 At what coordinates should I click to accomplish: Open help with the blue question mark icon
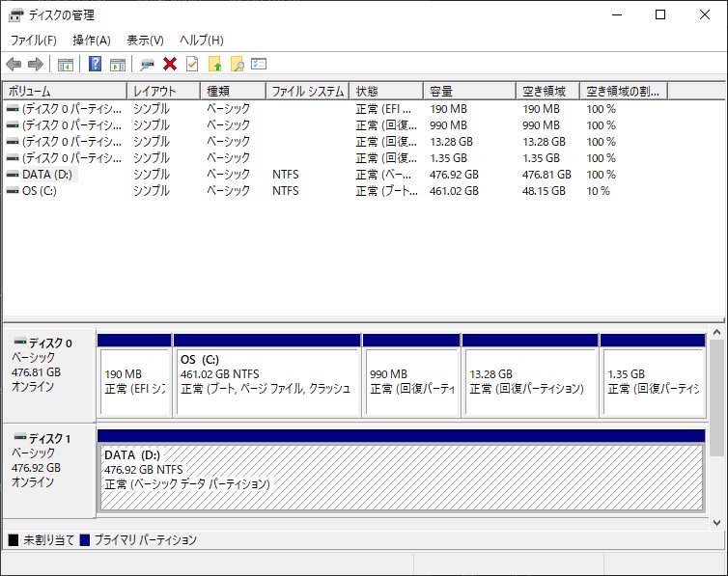[x=96, y=65]
